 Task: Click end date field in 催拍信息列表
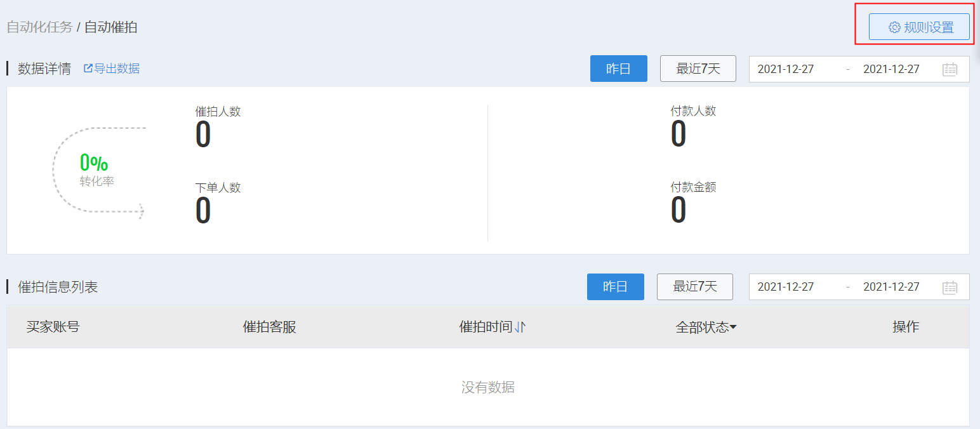pos(891,287)
